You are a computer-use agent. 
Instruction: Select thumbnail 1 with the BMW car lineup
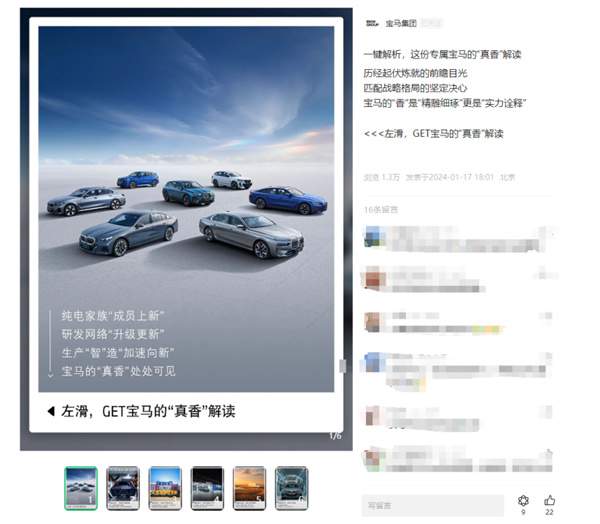point(81,488)
